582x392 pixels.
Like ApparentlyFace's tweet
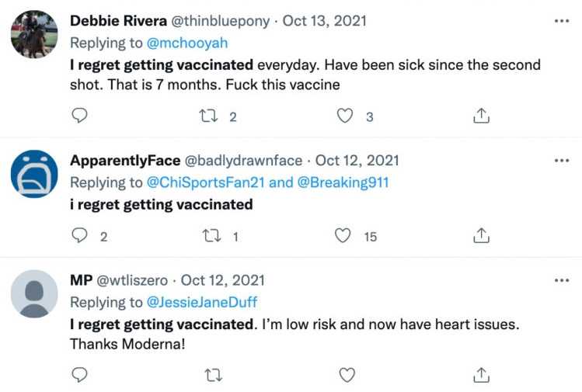[x=343, y=235]
